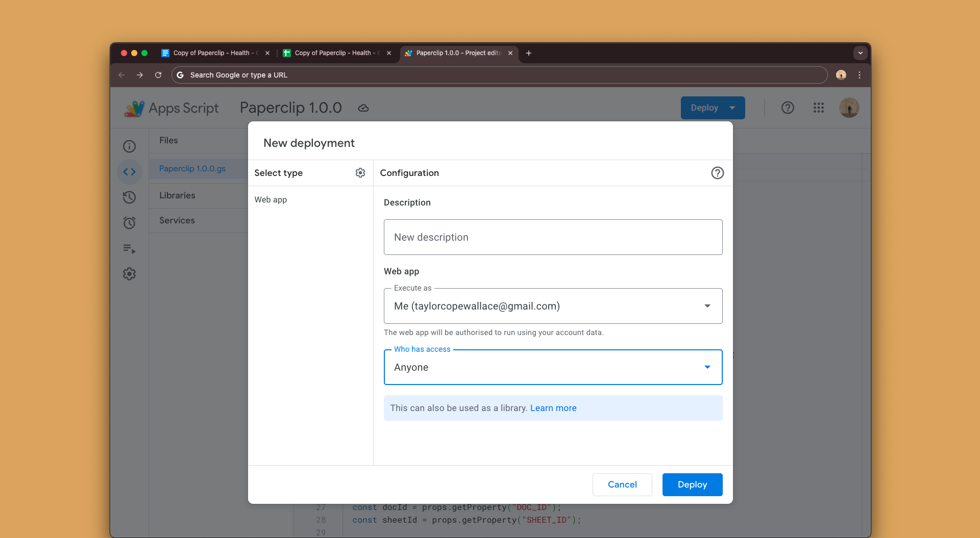Open Triggers via the alarm clock icon

tap(130, 223)
